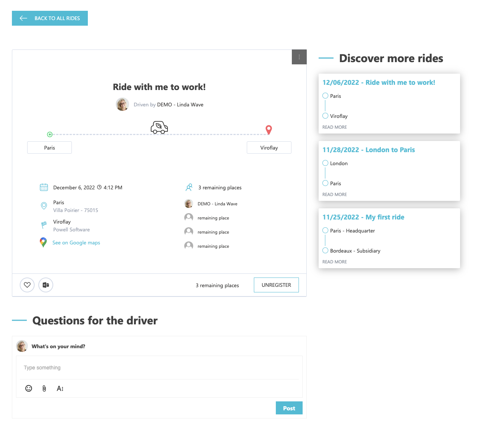The height and width of the screenshot is (433, 504).
Task: Select the London stop circle on the London ride
Action: pos(325,163)
